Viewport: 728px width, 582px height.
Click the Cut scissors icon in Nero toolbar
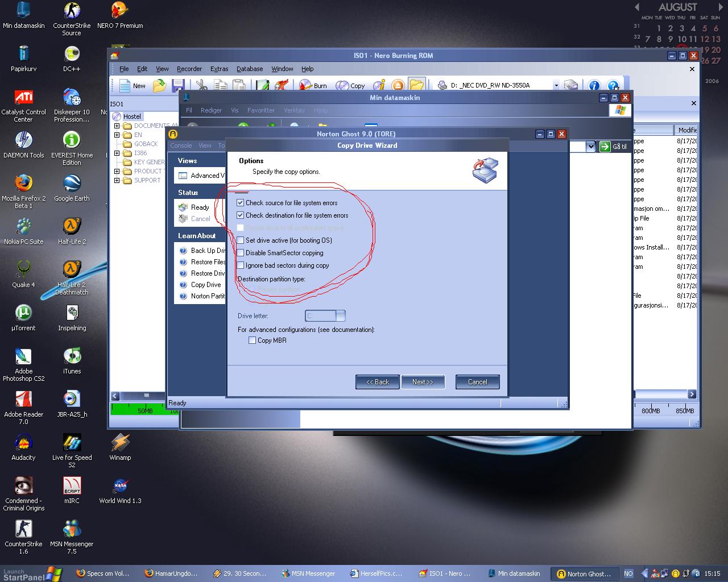pos(202,86)
